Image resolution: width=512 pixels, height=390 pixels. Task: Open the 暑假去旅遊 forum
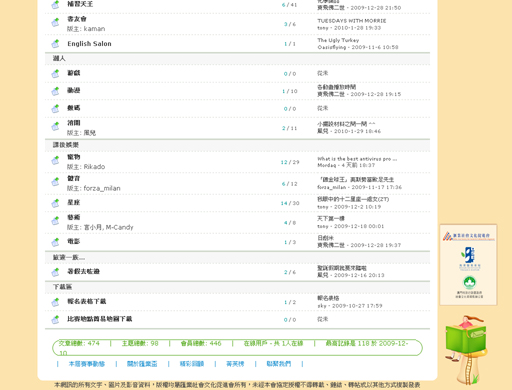click(83, 271)
